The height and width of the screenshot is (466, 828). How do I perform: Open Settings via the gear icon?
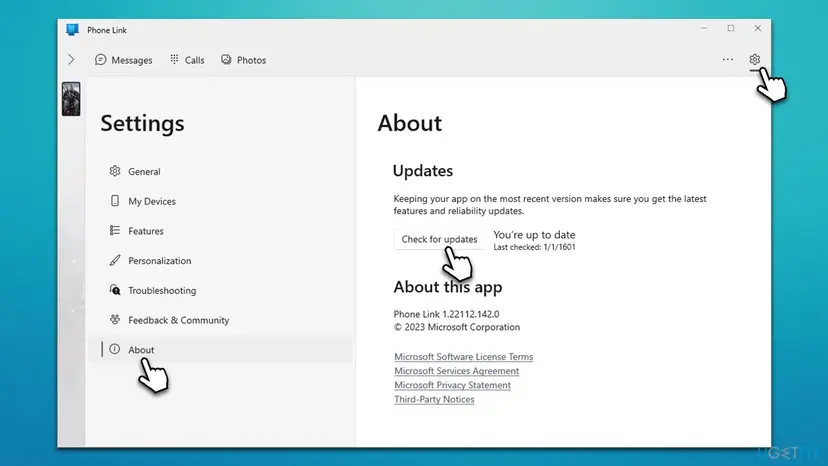coord(755,60)
